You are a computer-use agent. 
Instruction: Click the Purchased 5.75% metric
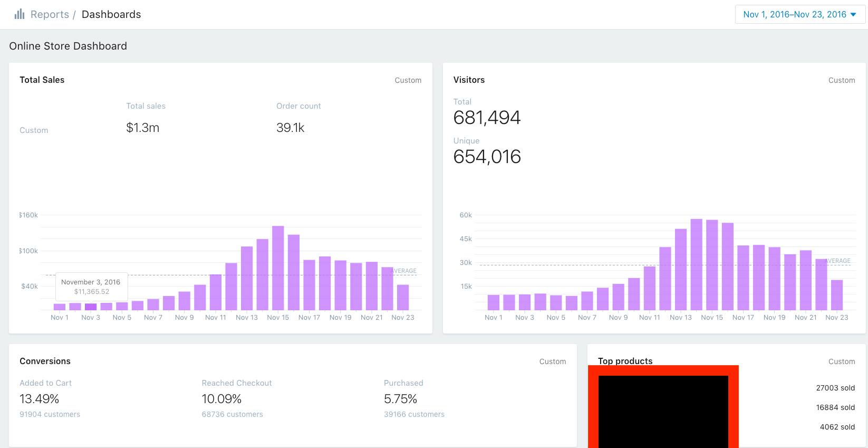click(400, 399)
